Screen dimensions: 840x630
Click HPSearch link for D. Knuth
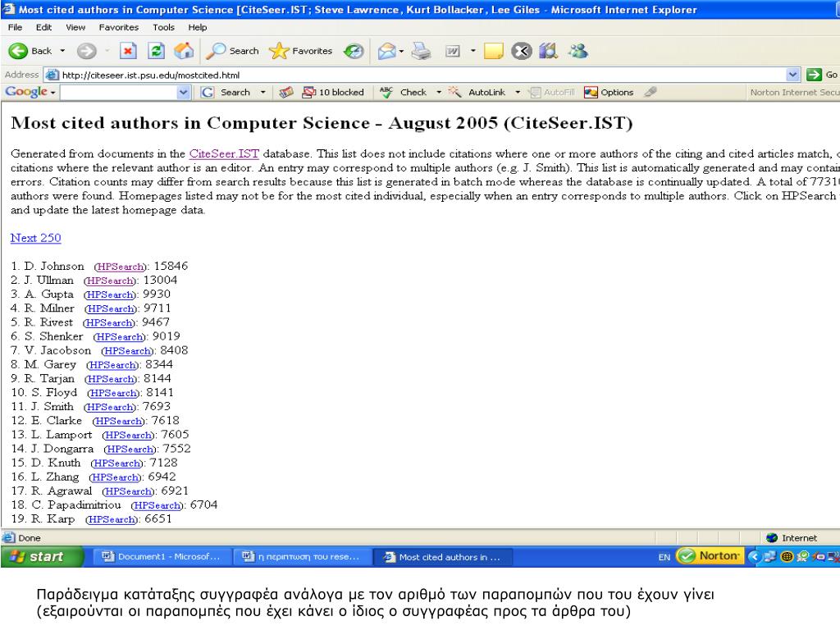pyautogui.click(x=116, y=463)
